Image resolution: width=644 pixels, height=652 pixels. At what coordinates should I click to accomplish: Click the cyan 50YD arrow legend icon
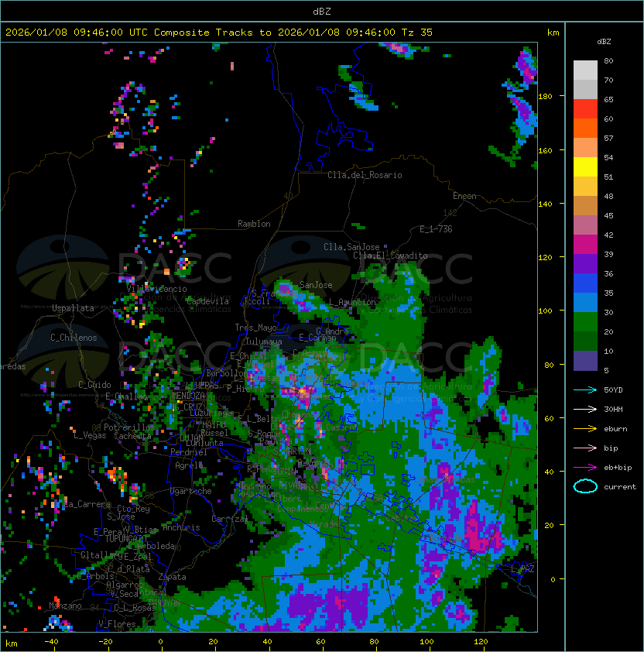(585, 390)
